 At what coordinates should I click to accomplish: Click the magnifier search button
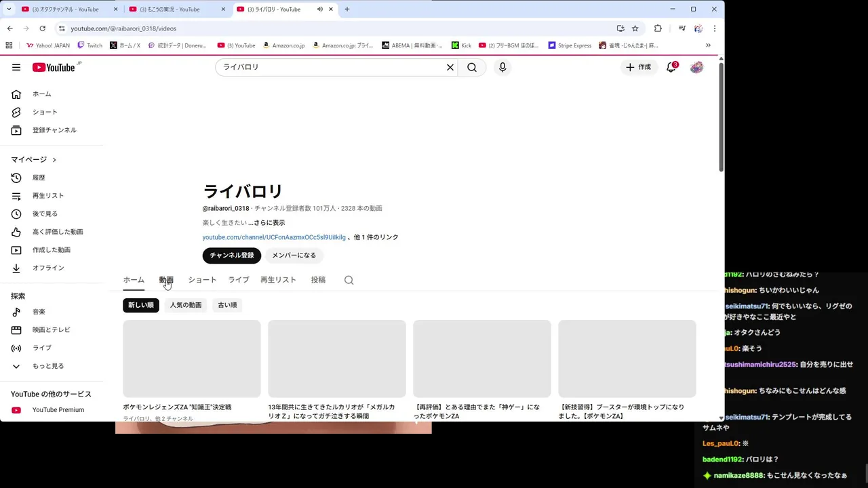[472, 67]
